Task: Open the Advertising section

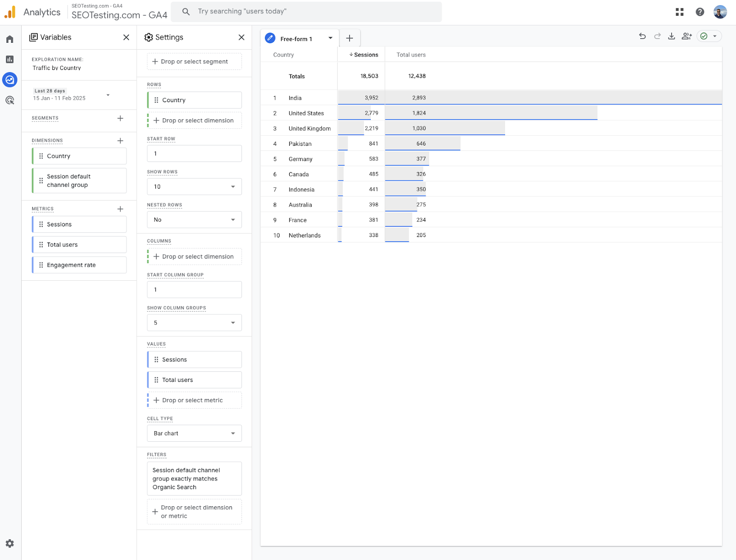Action: click(x=9, y=100)
